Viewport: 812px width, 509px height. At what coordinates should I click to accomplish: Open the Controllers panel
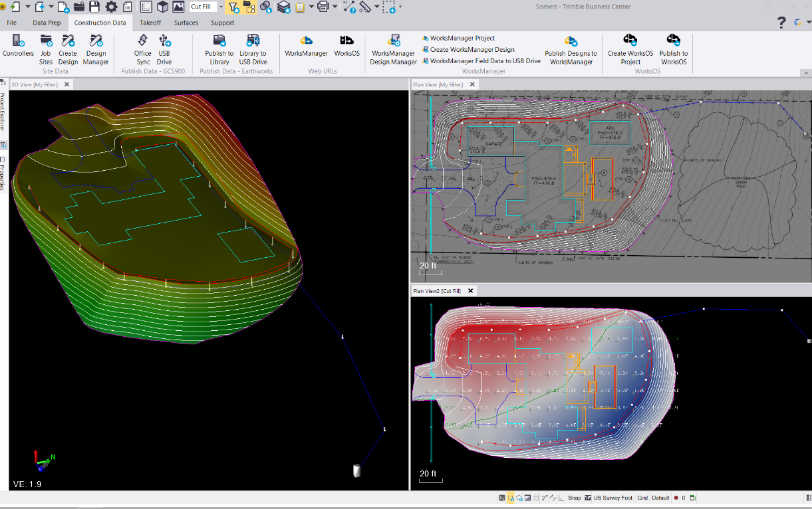pyautogui.click(x=18, y=50)
